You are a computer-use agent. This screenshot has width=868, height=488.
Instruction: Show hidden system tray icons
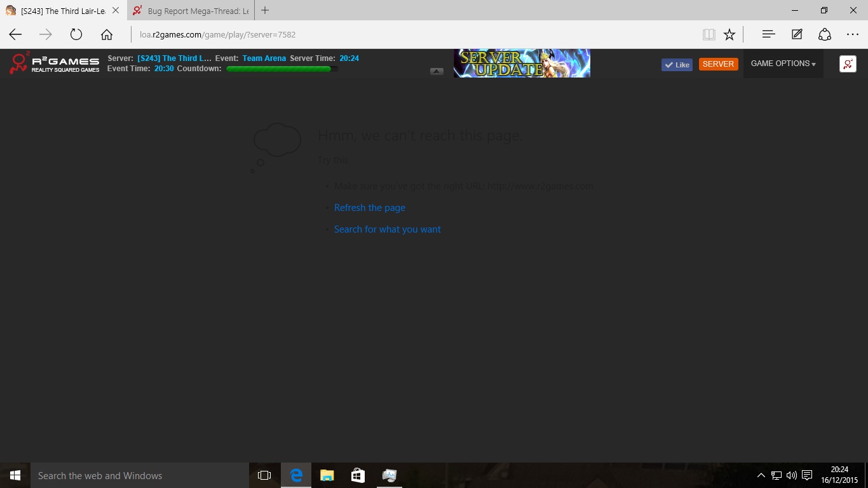point(761,475)
